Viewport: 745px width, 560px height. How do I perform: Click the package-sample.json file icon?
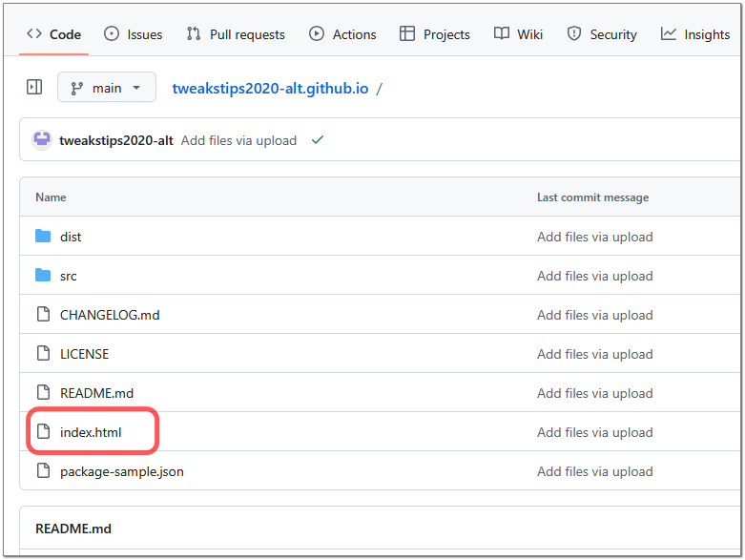(x=43, y=470)
